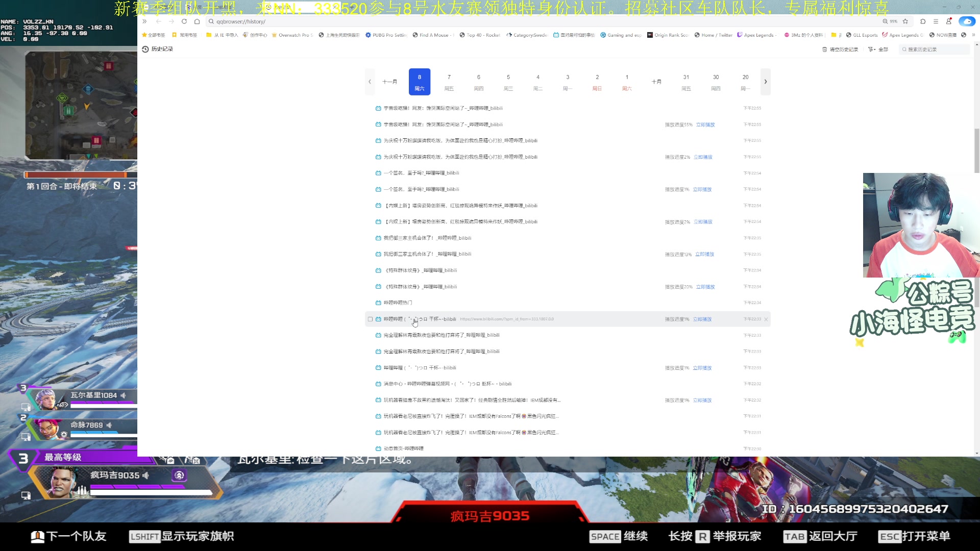The image size is (980, 551).
Task: Click the 搜索历史记录 search field
Action: (x=934, y=49)
